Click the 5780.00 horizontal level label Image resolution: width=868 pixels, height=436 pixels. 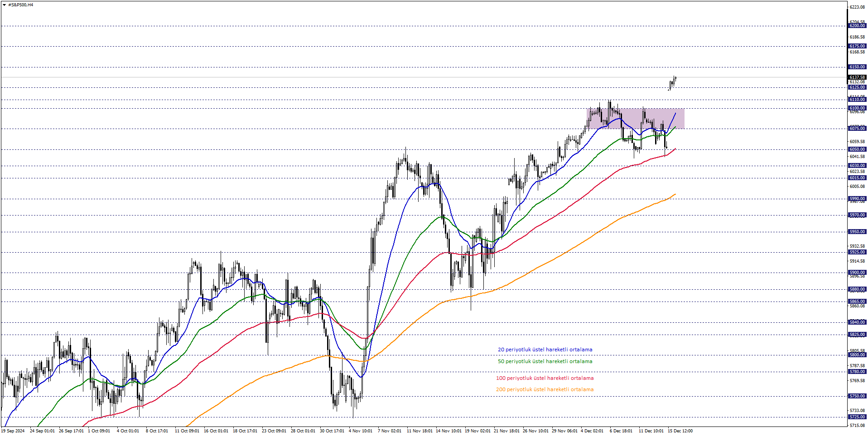(x=857, y=372)
